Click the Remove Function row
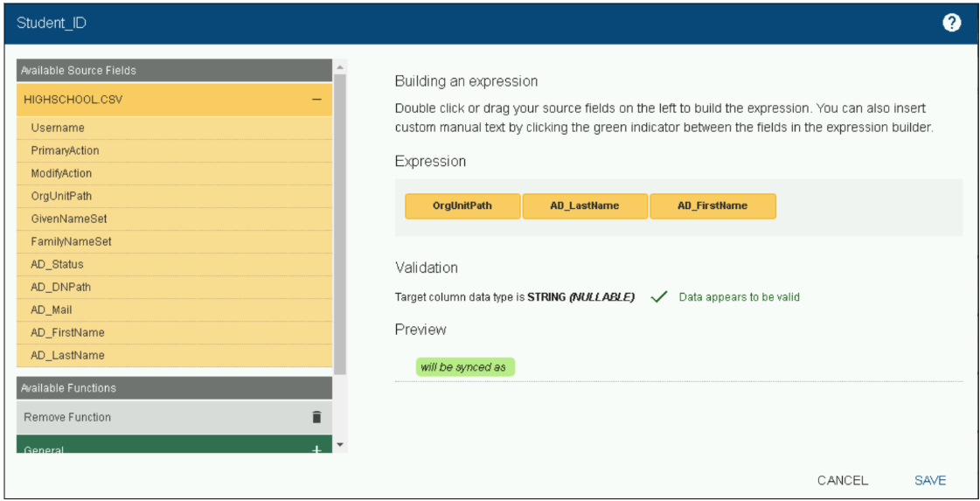 click(174, 417)
